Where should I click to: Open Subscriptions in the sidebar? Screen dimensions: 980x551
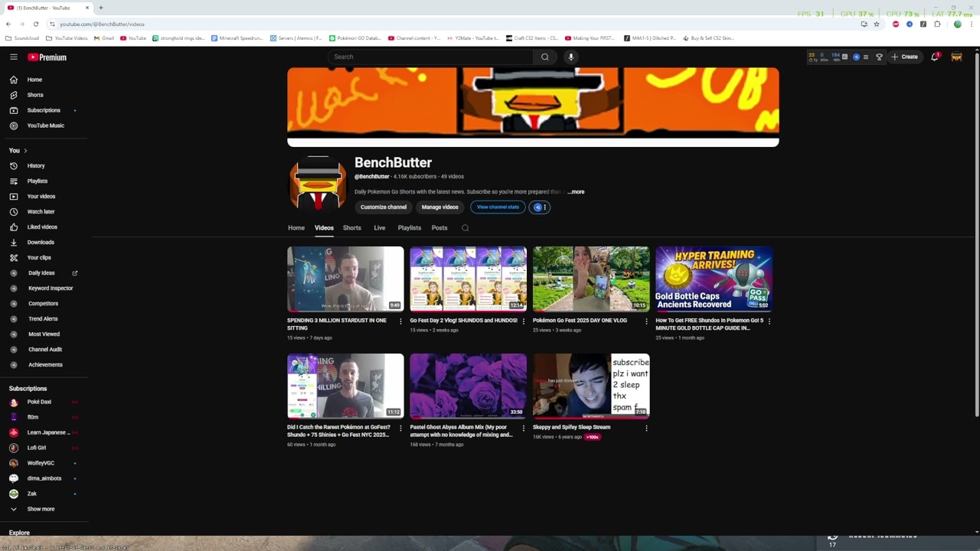[x=44, y=110]
